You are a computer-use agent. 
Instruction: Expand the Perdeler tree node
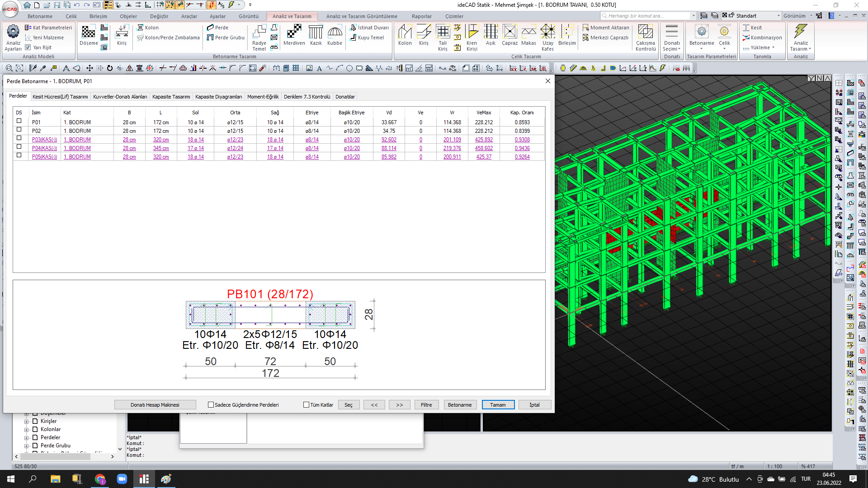(x=26, y=438)
